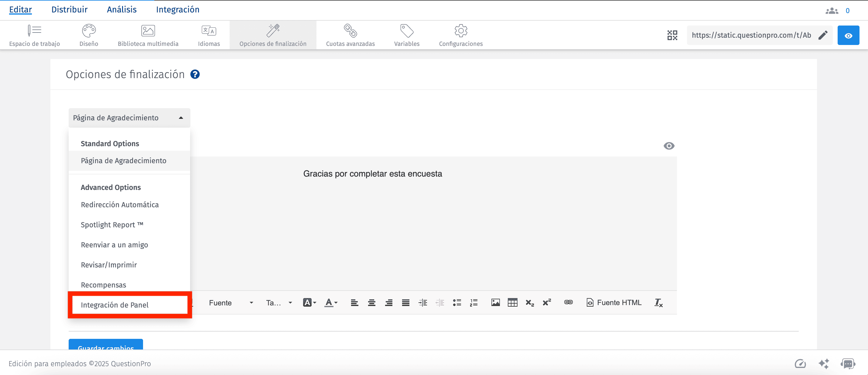Switch to the Distribuir tab
The height and width of the screenshot is (375, 868).
(x=69, y=9)
